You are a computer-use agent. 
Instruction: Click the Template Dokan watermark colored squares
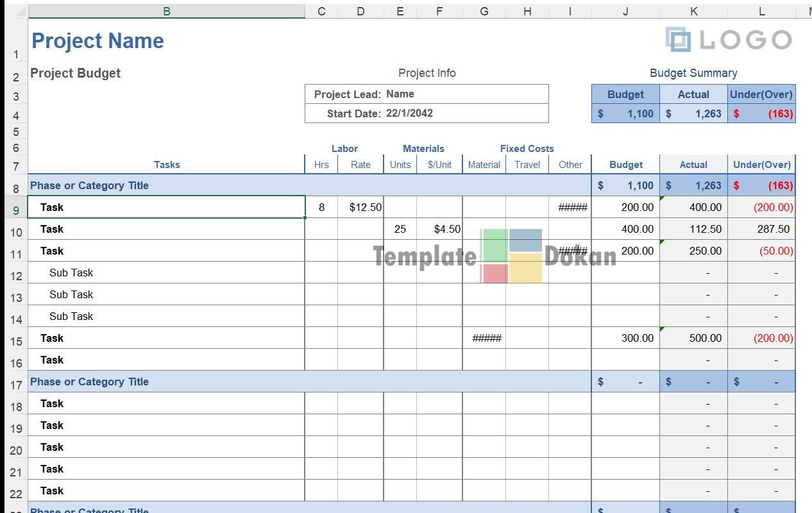511,256
